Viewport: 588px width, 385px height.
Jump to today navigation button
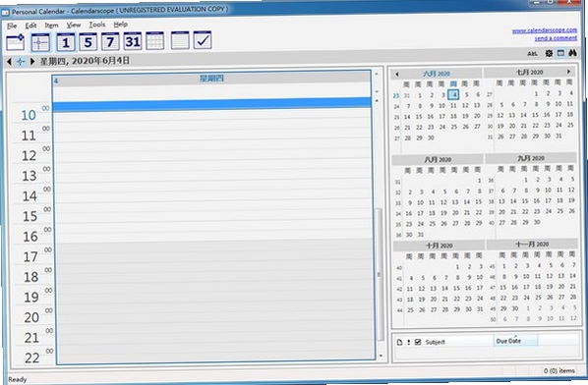point(21,62)
